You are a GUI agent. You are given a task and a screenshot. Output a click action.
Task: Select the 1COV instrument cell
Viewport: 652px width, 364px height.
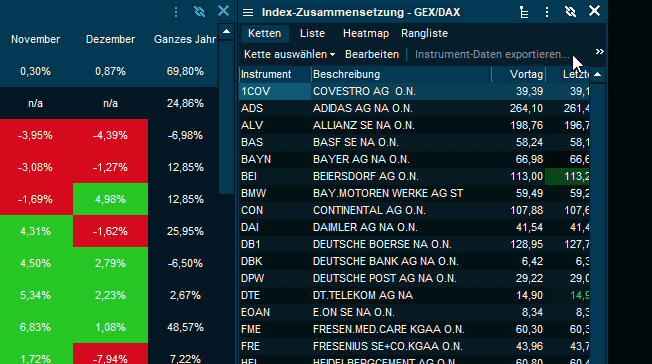tap(275, 92)
